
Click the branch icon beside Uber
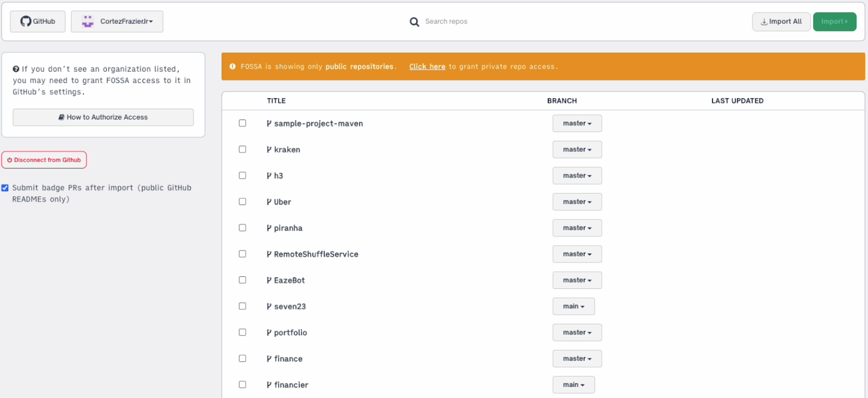click(x=269, y=201)
